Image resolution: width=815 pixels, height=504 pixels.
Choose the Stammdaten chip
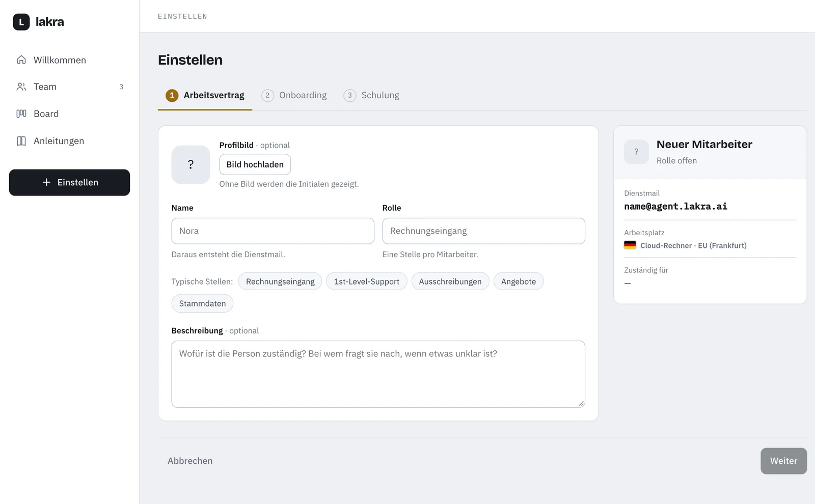pyautogui.click(x=202, y=303)
